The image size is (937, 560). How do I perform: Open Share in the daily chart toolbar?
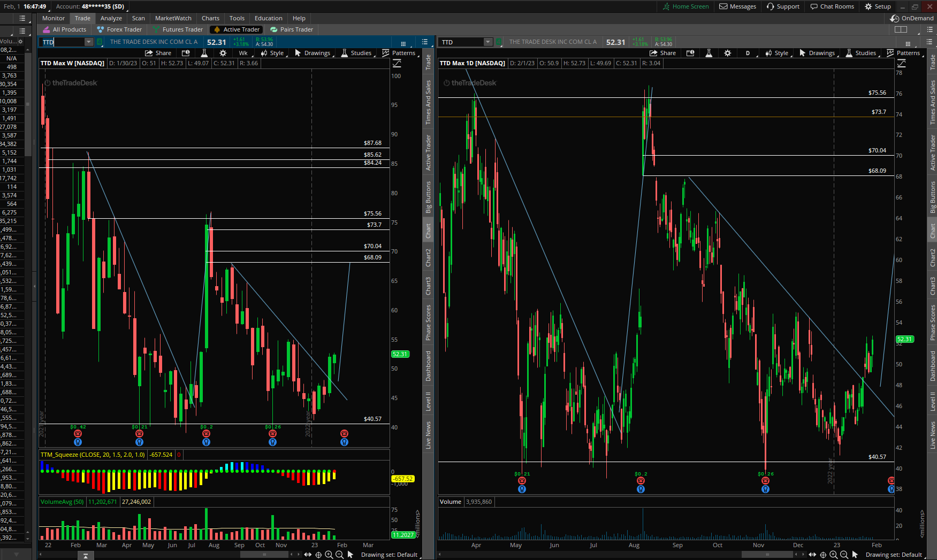point(663,53)
